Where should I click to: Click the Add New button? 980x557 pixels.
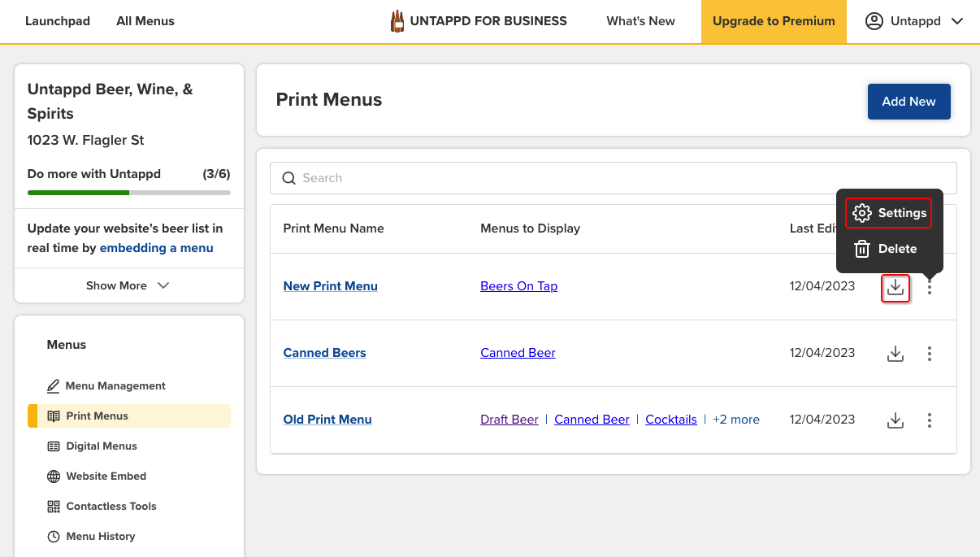pos(908,102)
